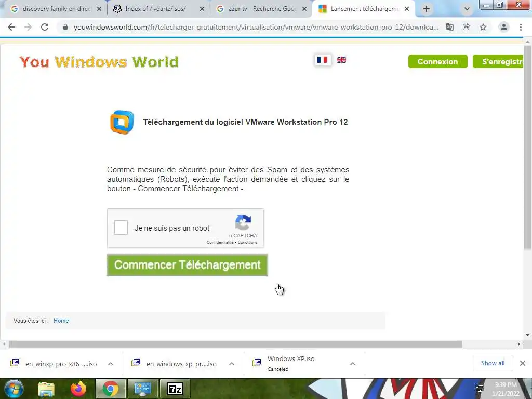The image size is (532, 399).
Task: Launch Firefox from the taskbar
Action: pos(78,389)
